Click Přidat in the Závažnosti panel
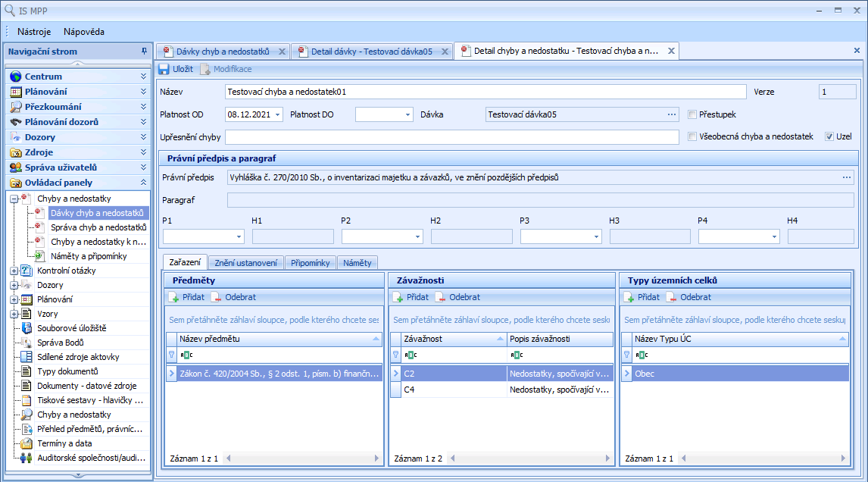 pos(411,298)
